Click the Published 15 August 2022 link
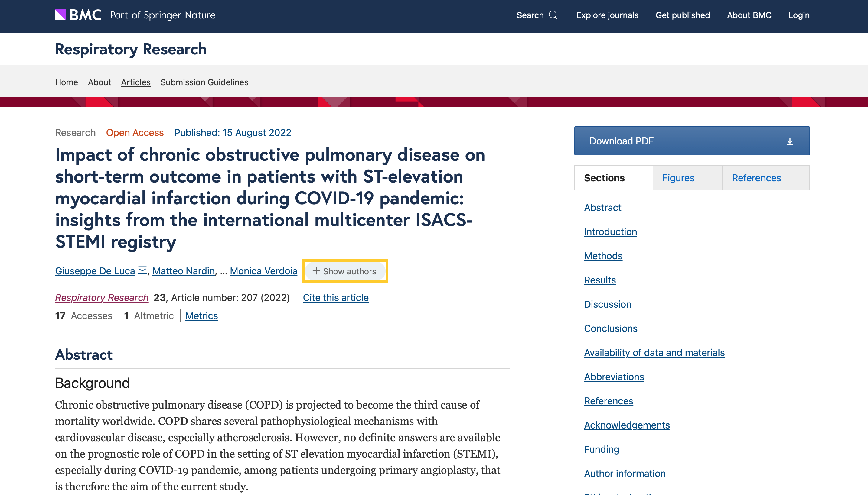The width and height of the screenshot is (868, 495). [x=232, y=133]
